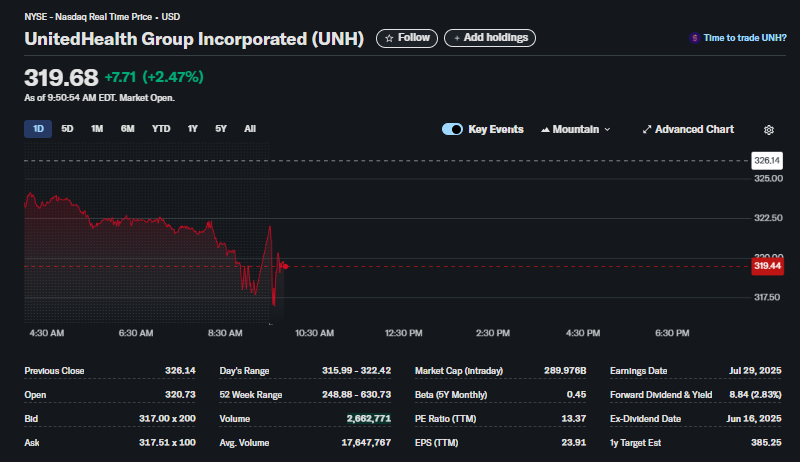
Task: Click the Open value 320.73
Action: [x=180, y=395]
